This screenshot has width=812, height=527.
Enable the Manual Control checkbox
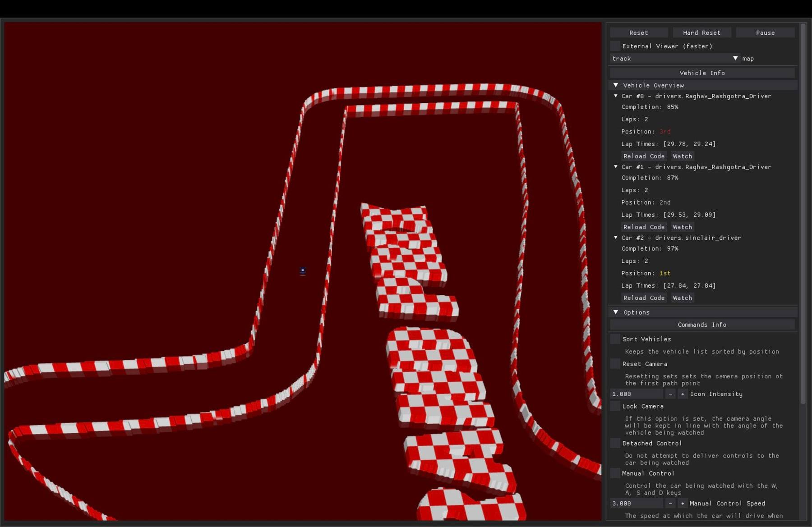tap(615, 473)
